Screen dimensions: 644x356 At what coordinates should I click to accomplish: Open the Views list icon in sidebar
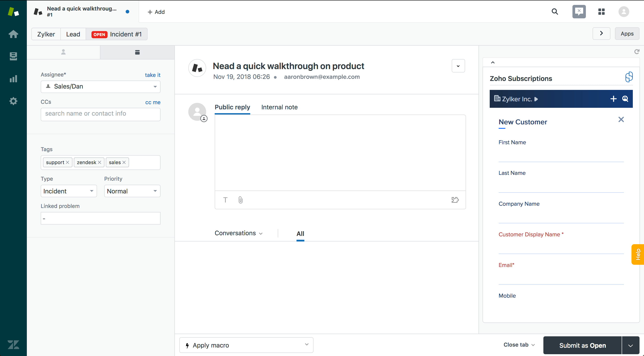pyautogui.click(x=13, y=56)
